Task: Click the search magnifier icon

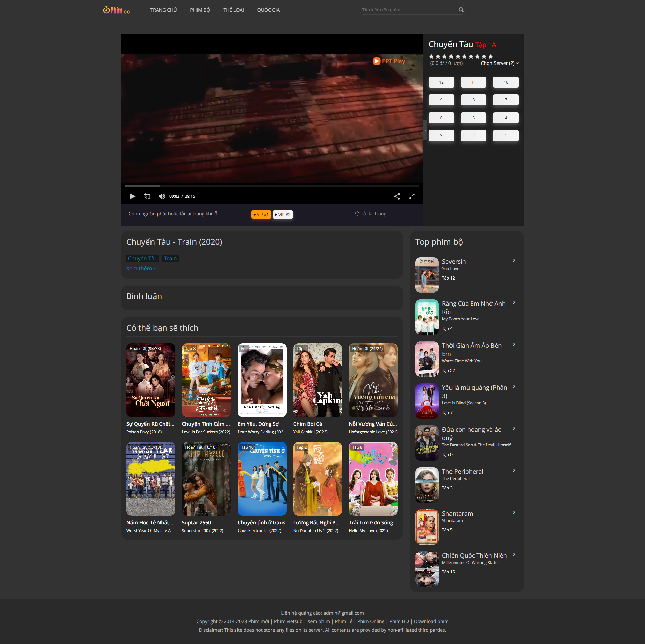Action: [461, 10]
